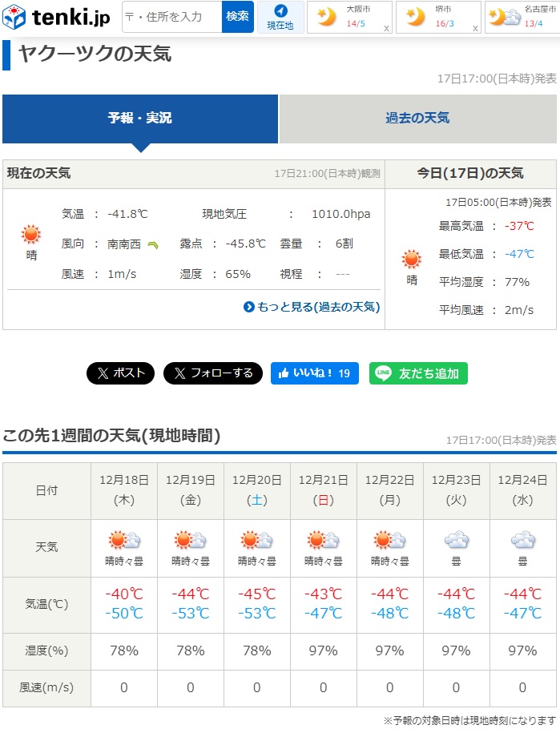Remove 堺市 from recent locations

coord(475,28)
